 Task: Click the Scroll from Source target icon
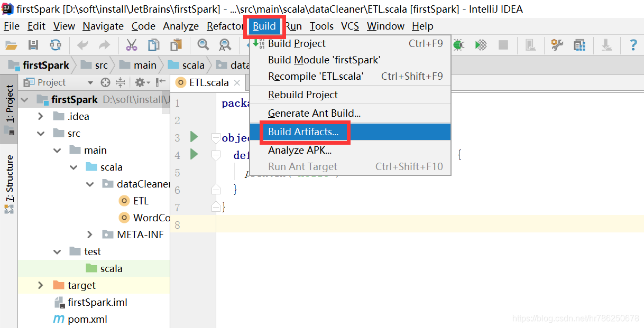point(105,82)
